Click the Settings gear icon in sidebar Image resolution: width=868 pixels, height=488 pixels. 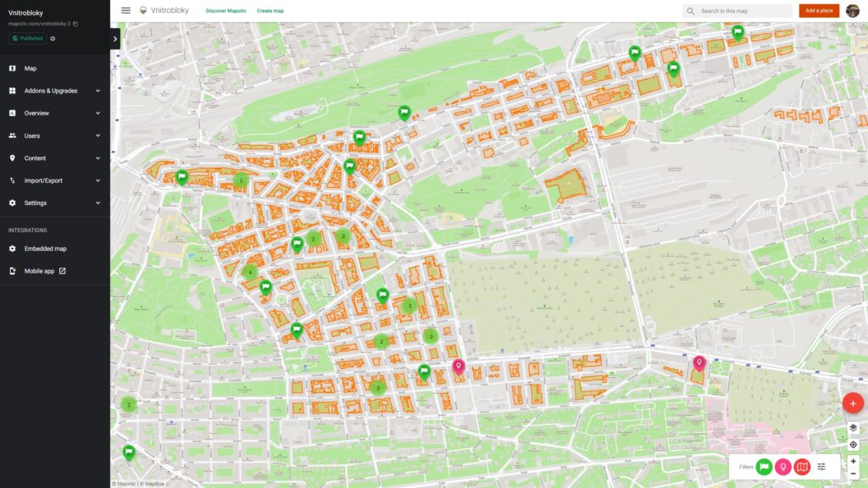point(12,203)
